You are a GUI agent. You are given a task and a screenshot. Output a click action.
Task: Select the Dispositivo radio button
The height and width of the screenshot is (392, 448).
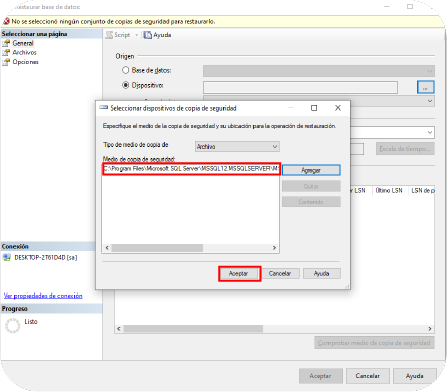(x=125, y=85)
